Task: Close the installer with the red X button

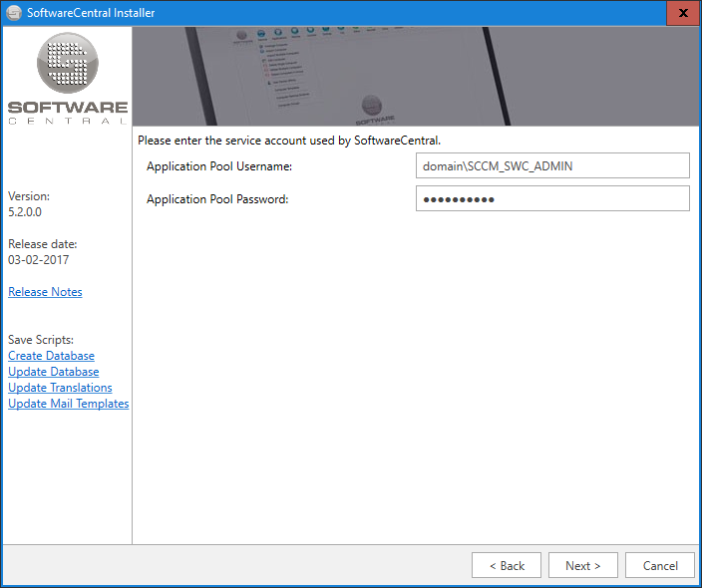Action: tap(682, 13)
